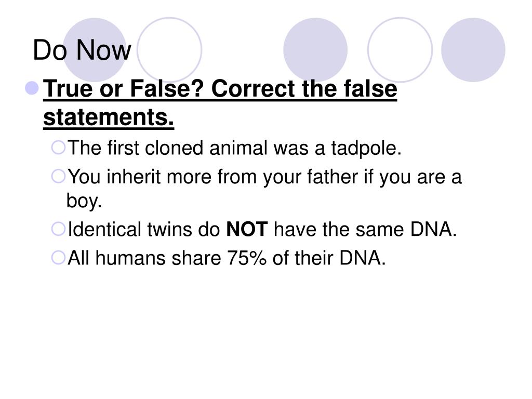Click the word 'statements.' in the heading
Image resolution: width=532 pixels, height=399 pixels.
coord(109,117)
